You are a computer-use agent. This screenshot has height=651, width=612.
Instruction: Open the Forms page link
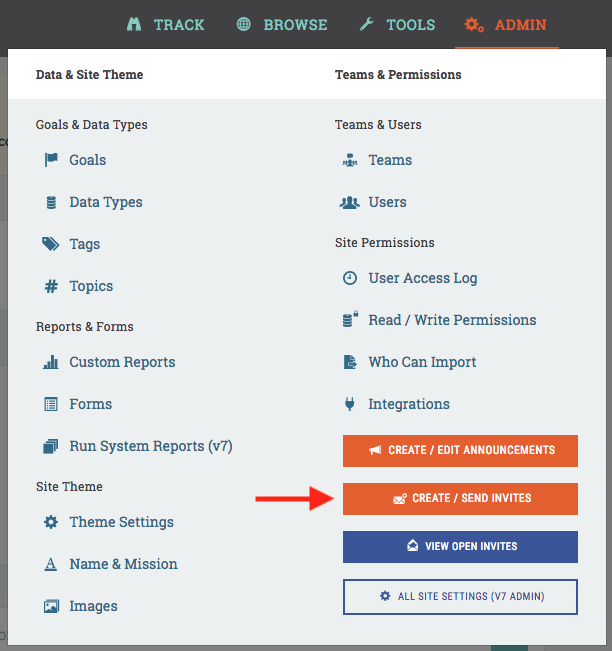click(90, 404)
